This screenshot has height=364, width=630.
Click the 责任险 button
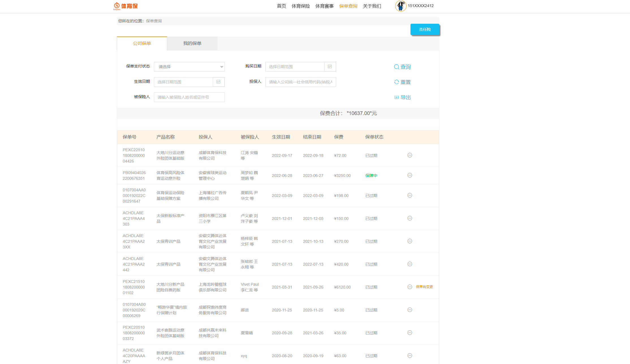coord(425,29)
